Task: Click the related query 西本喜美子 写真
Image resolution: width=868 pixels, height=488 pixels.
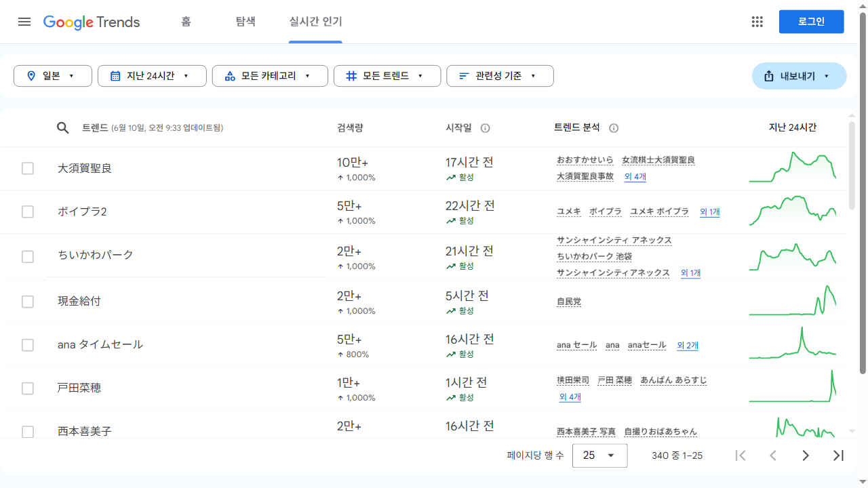Action: (x=587, y=432)
